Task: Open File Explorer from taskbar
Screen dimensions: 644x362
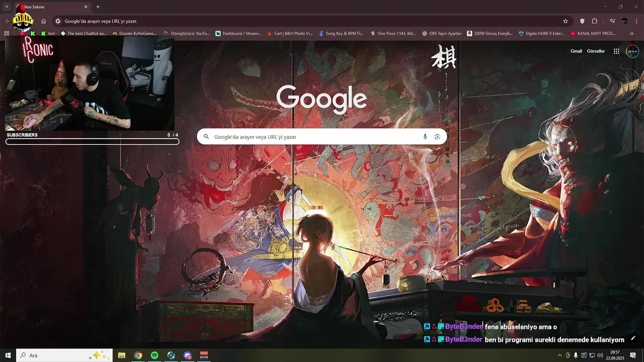Action: (x=122, y=355)
